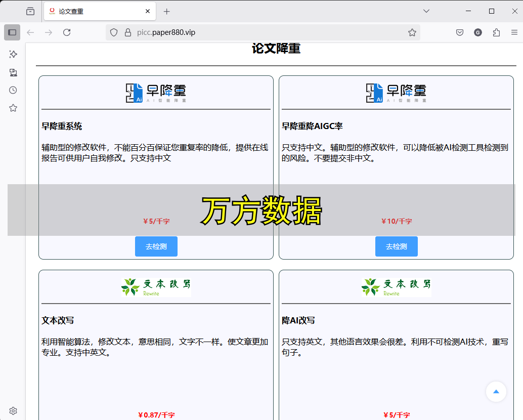Screen dimensions: 523x420
Task: Click the ¥10/千字 price
Action: pyautogui.click(x=397, y=221)
